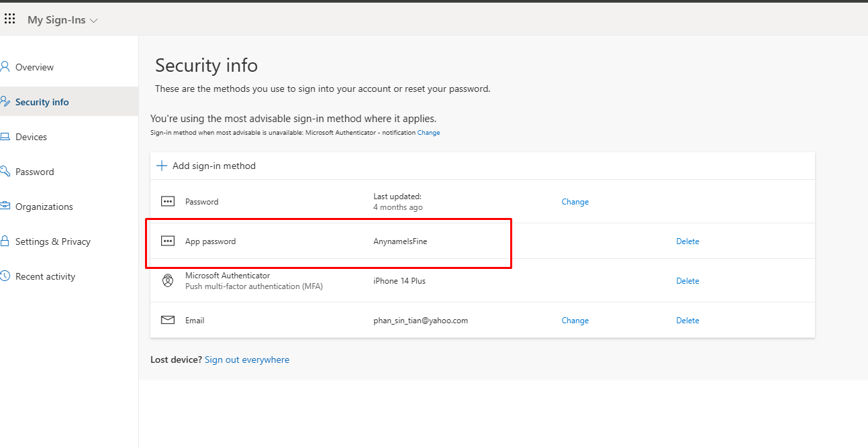The image size is (868, 448).
Task: Click the Recent activity clock icon
Action: [5, 276]
